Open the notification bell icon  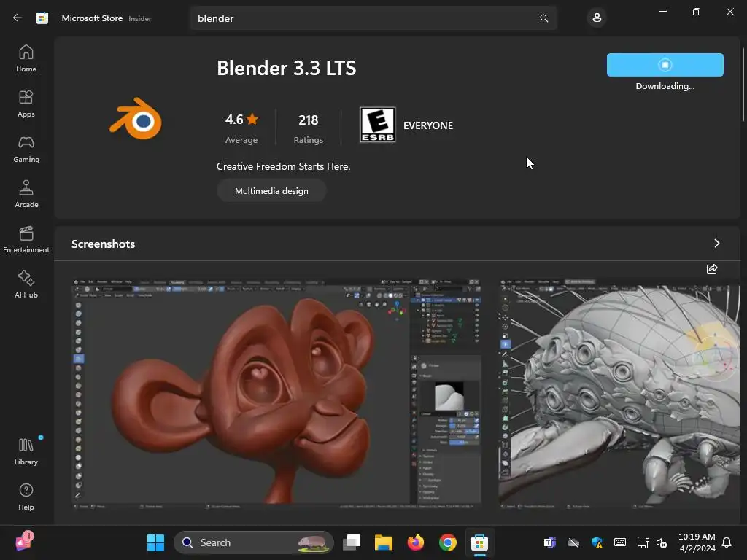click(727, 542)
